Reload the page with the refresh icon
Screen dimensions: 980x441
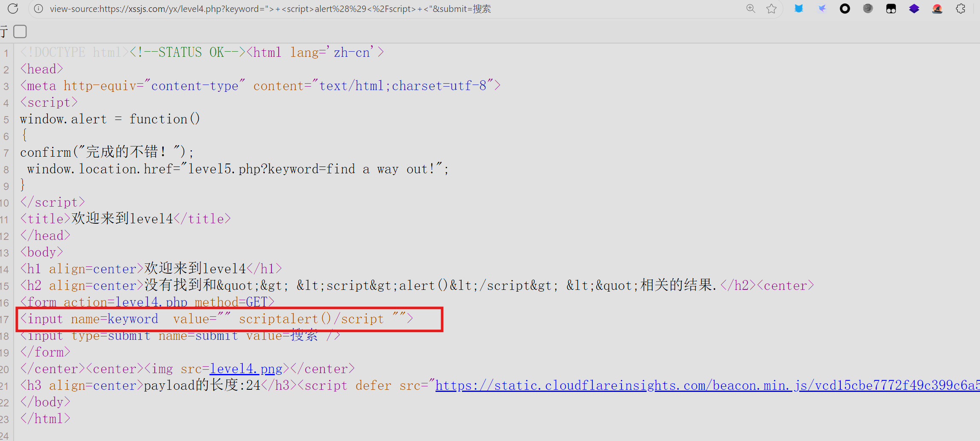[13, 9]
